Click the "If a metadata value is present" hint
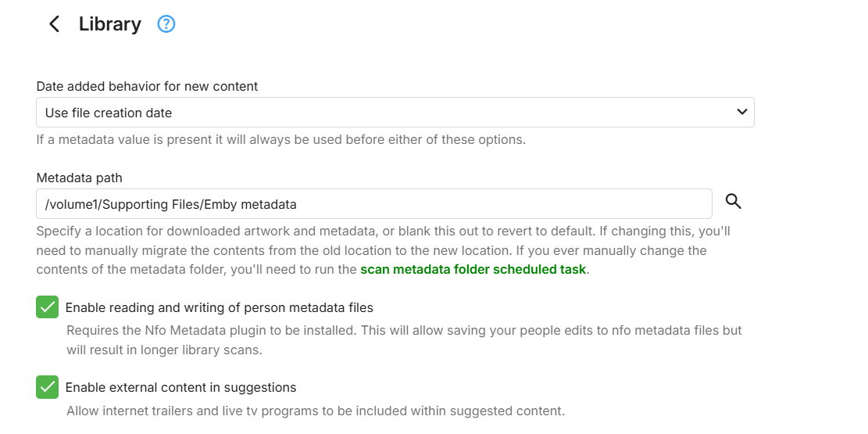Screen dimensions: 868x434 click(x=281, y=140)
